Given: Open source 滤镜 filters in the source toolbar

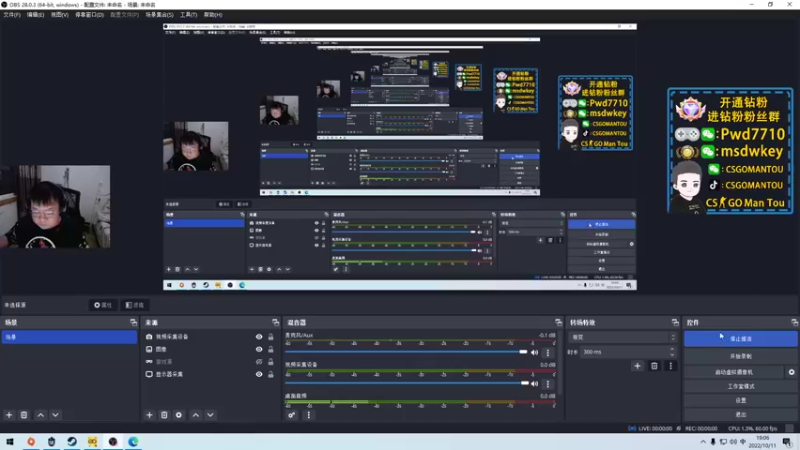Looking at the screenshot, I should pos(135,305).
